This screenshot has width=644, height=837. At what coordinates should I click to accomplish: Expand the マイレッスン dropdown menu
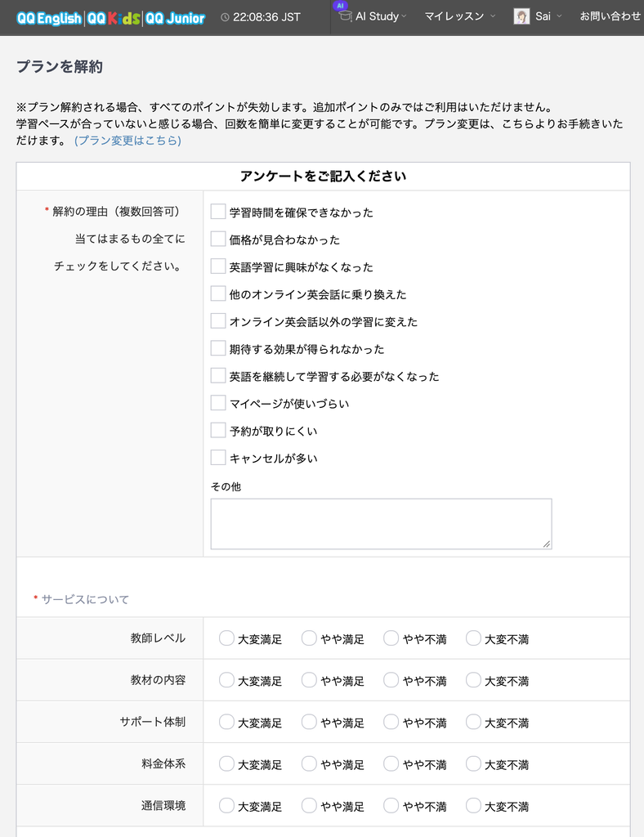460,16
